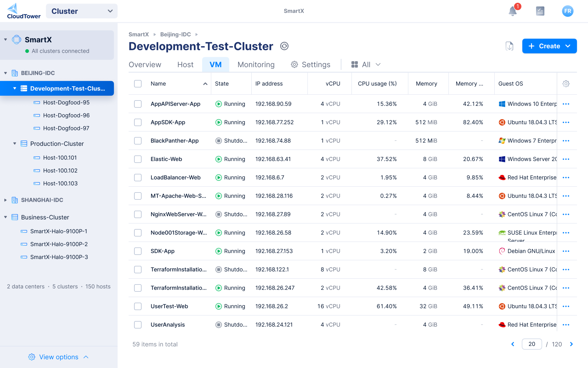Click the CPU usage (%) column header
588x368 pixels.
coord(377,83)
